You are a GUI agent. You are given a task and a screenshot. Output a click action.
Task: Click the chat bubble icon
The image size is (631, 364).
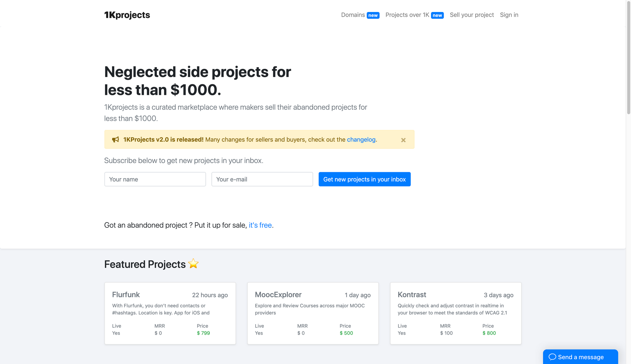tap(552, 357)
